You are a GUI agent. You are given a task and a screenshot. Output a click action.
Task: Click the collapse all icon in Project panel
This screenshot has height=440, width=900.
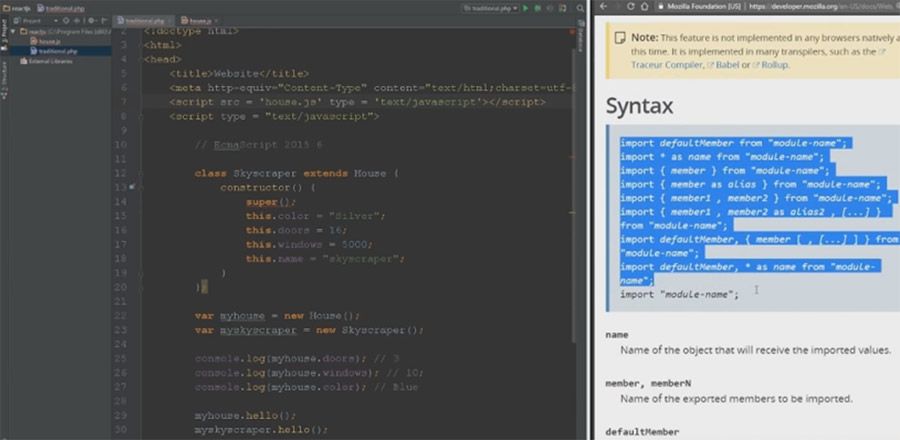point(77,21)
